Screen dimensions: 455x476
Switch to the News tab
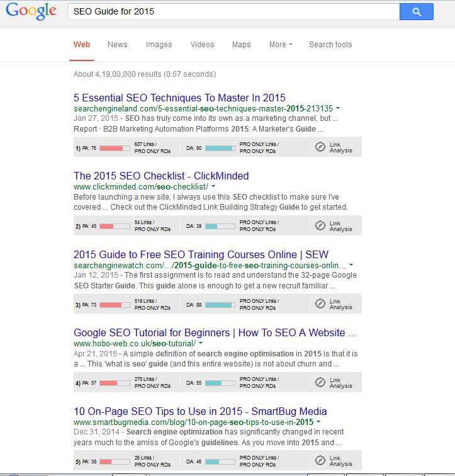click(x=118, y=45)
